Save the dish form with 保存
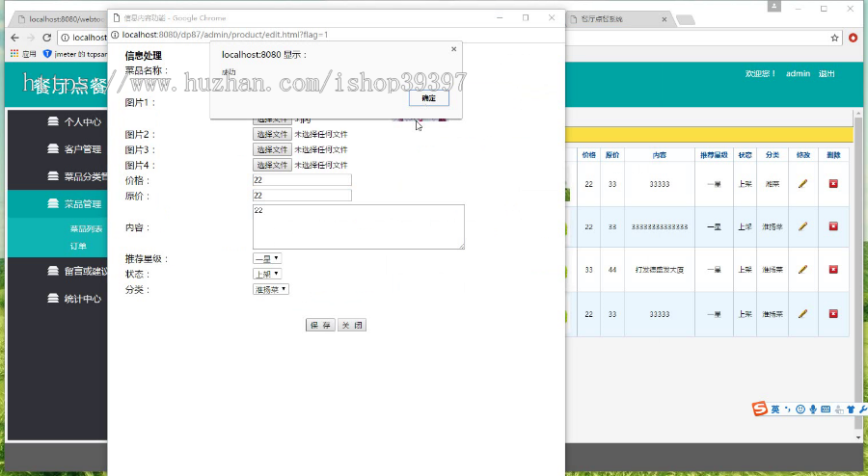Screen dimensions: 868x476 pos(320,325)
